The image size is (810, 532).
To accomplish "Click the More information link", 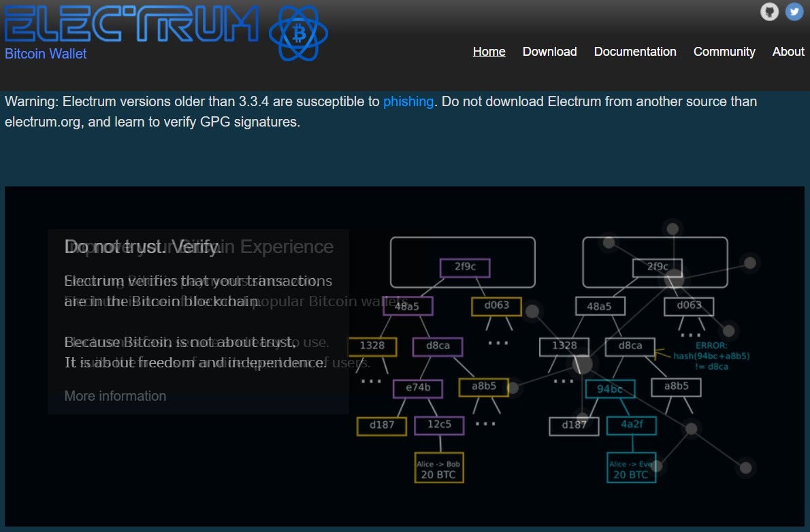I will pyautogui.click(x=115, y=396).
